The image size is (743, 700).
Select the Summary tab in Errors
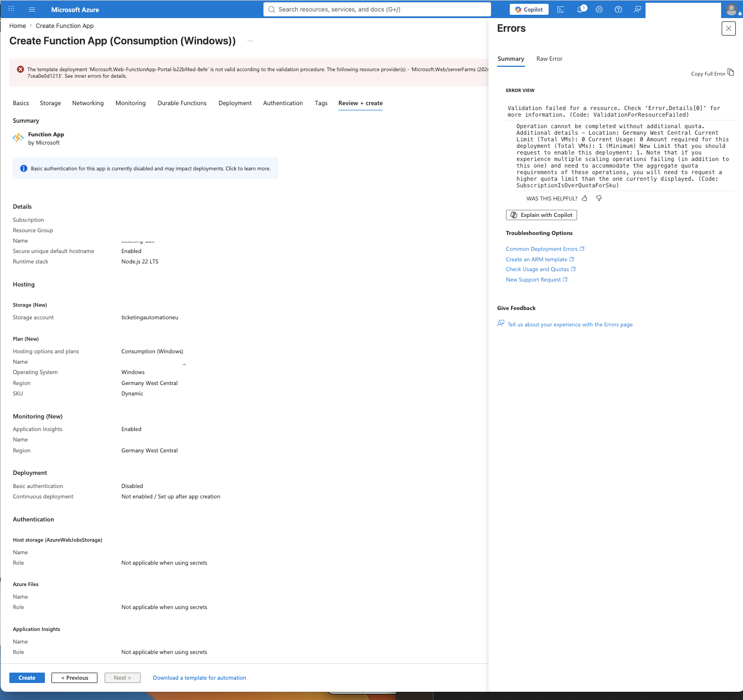511,59
